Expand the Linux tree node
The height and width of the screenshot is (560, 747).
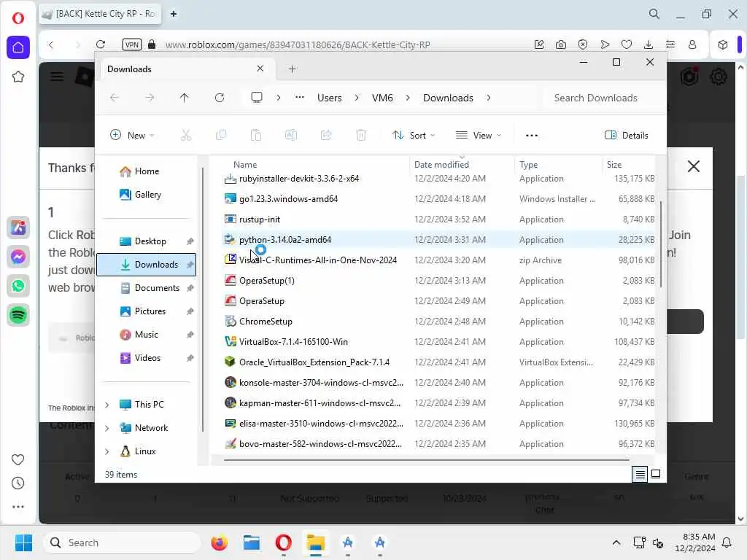[x=107, y=451]
